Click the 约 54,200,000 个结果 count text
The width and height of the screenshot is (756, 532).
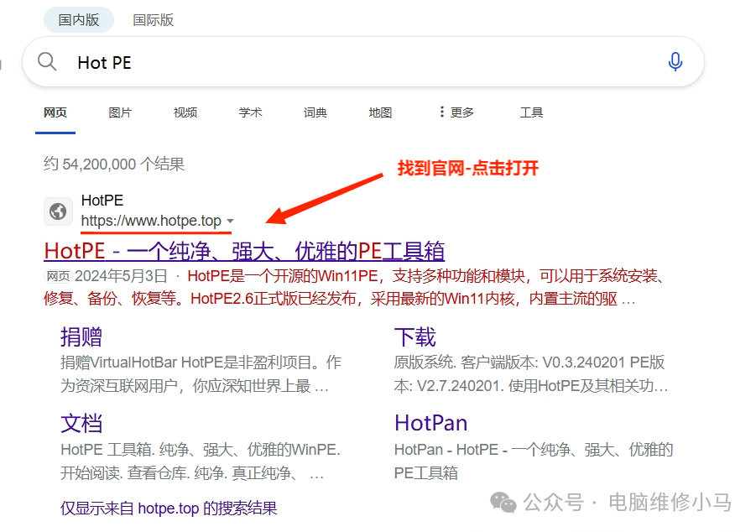point(114,164)
